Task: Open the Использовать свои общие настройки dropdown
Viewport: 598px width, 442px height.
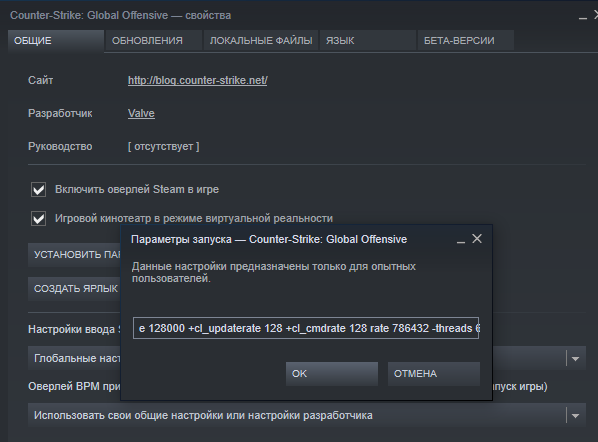Action: pos(307,415)
